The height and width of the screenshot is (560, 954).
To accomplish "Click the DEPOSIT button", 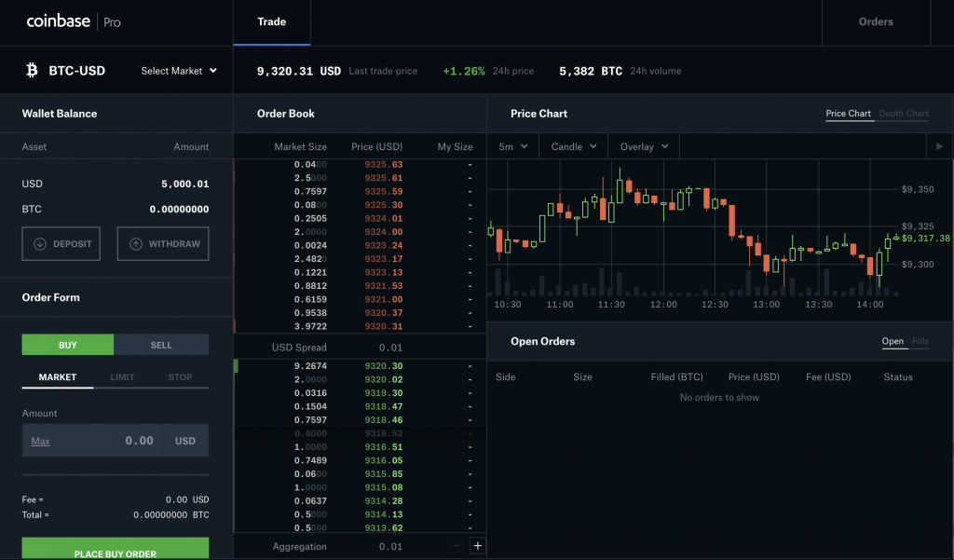I will [61, 243].
